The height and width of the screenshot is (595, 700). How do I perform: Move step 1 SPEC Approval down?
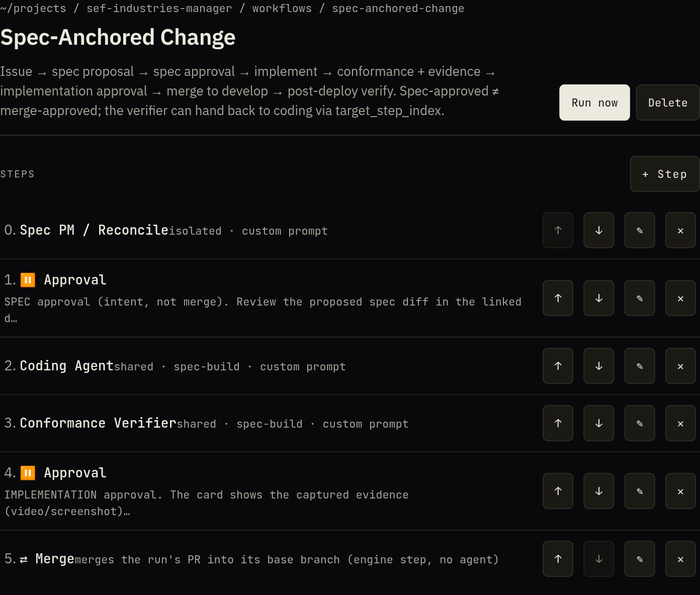tap(598, 298)
